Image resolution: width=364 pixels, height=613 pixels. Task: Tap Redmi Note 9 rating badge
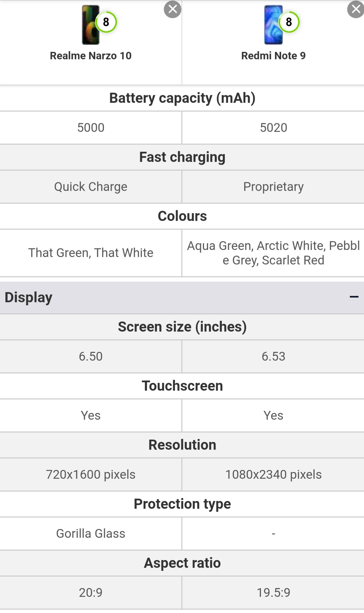289,22
